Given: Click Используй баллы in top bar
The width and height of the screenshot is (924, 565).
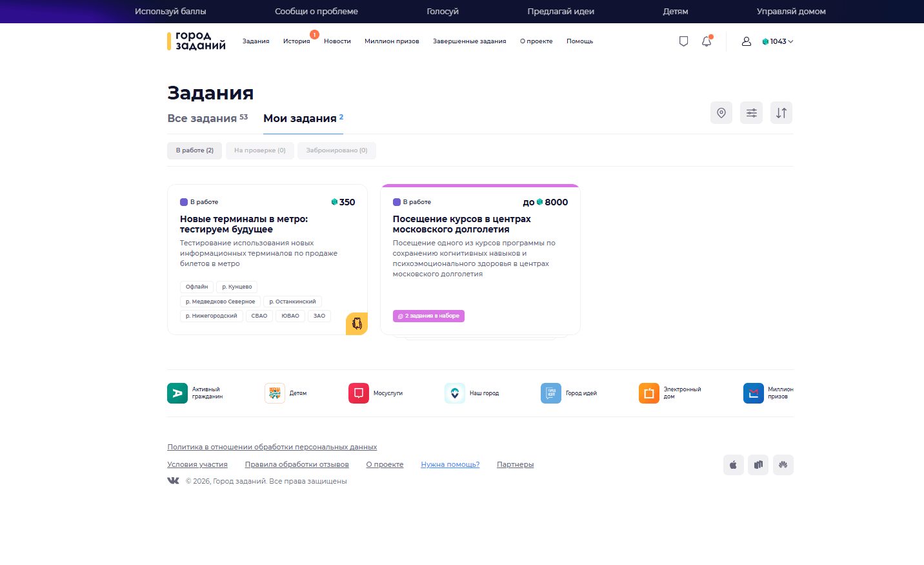Looking at the screenshot, I should click(170, 12).
